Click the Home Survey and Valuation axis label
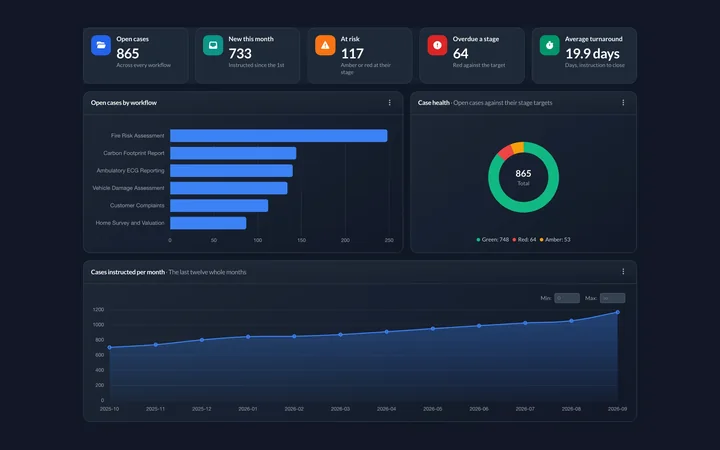The image size is (720, 450). click(130, 223)
